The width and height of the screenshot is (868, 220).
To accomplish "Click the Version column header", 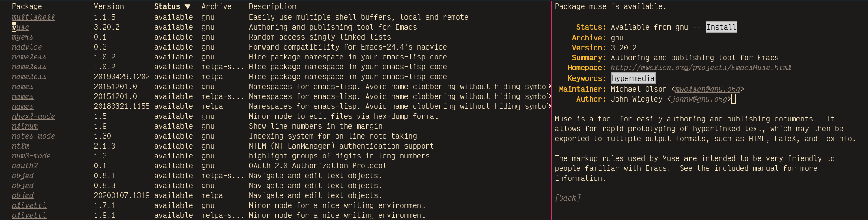I will (109, 6).
